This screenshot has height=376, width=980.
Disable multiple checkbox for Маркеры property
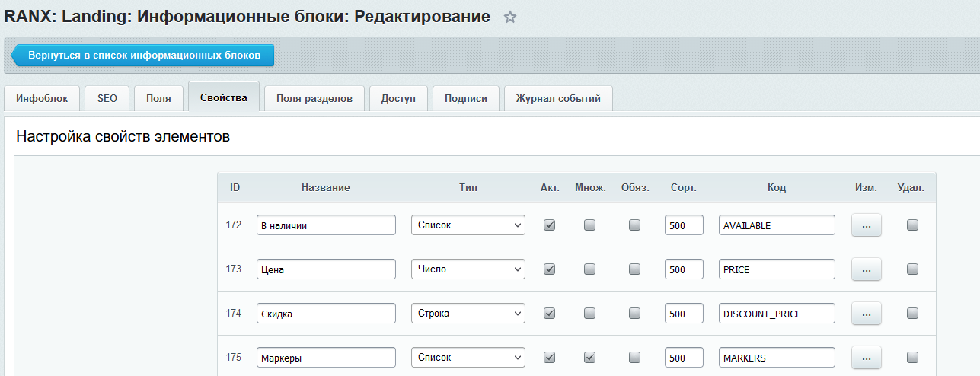pos(589,358)
